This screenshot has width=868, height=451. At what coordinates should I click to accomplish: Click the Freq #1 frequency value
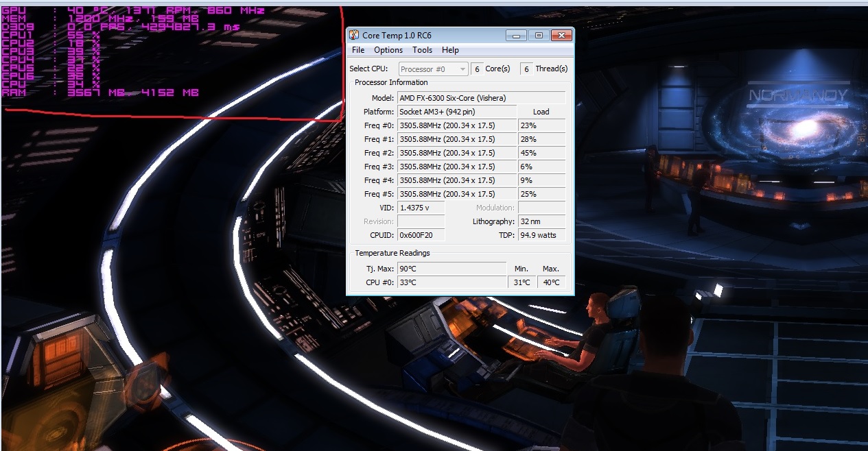(x=457, y=139)
